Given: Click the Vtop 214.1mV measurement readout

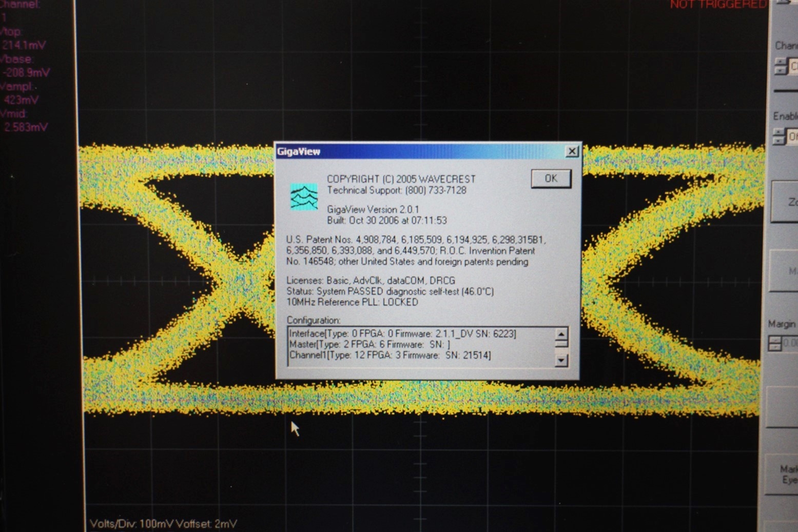Looking at the screenshot, I should tap(23, 38).
